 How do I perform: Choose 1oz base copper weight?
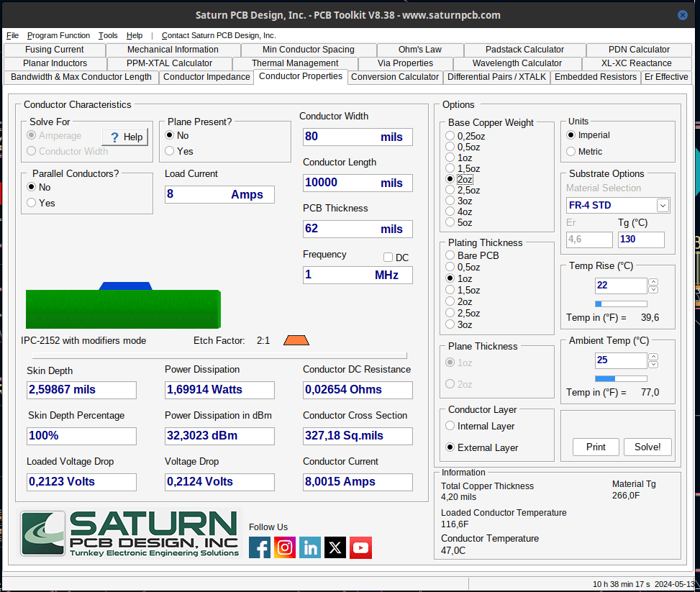click(x=459, y=158)
